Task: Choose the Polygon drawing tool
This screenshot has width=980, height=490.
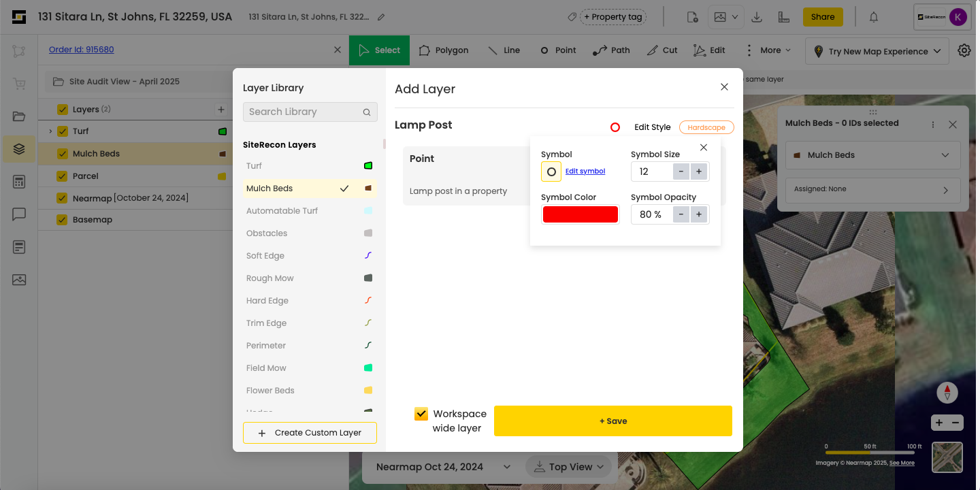Action: tap(444, 50)
